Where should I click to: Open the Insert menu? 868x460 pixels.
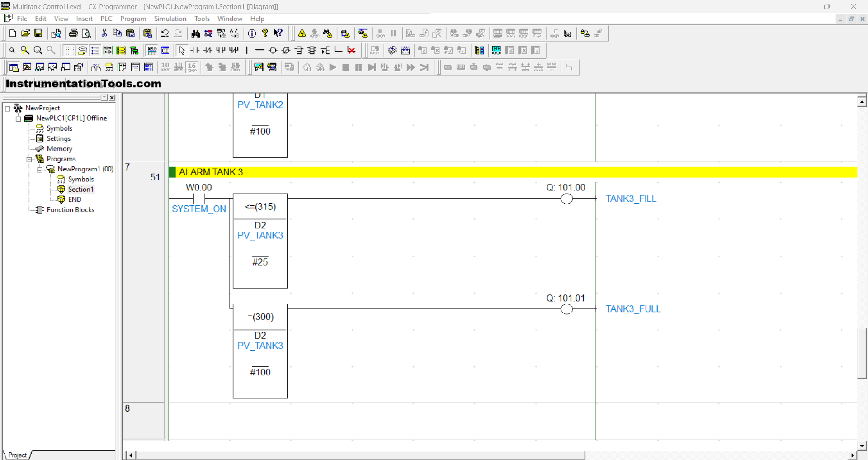pyautogui.click(x=84, y=19)
